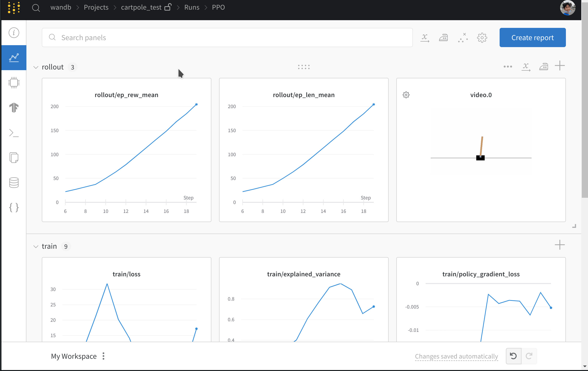Open the Logs terminal icon
The height and width of the screenshot is (371, 588).
(x=14, y=133)
